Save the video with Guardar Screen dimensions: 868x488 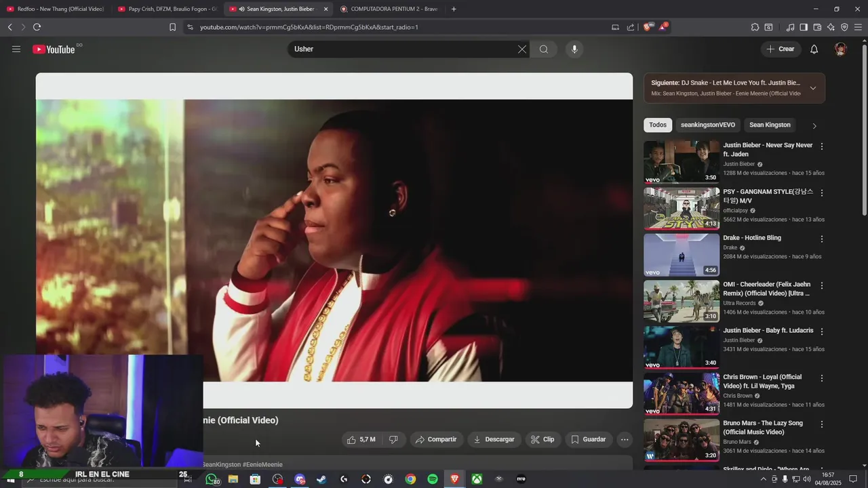tap(589, 439)
